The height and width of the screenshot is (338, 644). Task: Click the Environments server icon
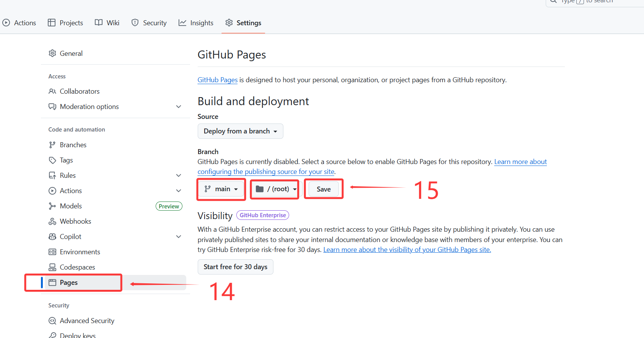tap(52, 252)
